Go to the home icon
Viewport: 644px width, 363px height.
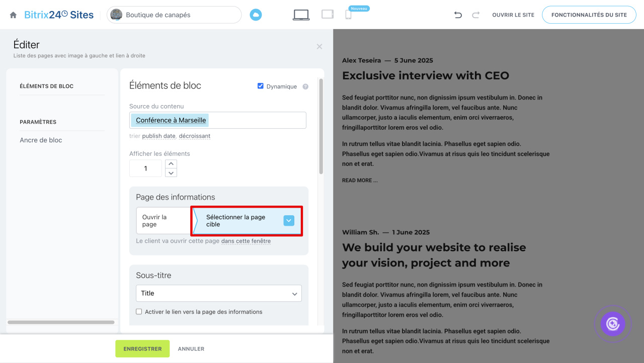(13, 15)
